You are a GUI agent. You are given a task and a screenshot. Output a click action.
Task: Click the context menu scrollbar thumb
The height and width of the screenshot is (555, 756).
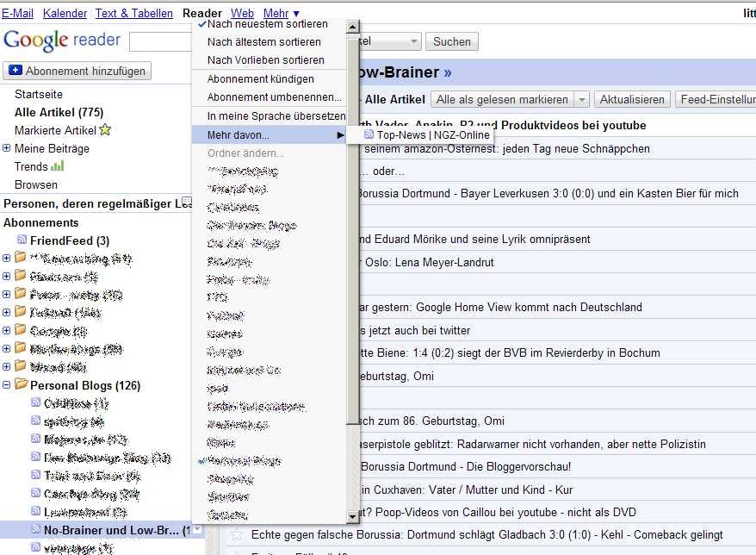(x=352, y=229)
